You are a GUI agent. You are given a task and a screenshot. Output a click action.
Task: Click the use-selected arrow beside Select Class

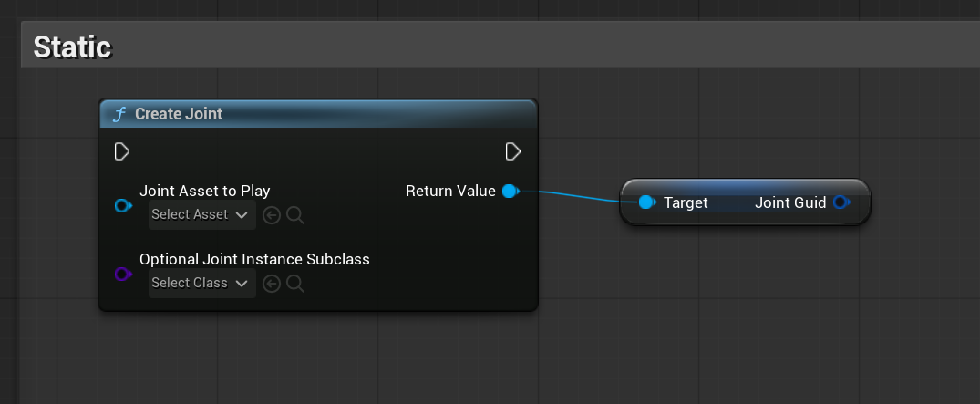click(271, 284)
